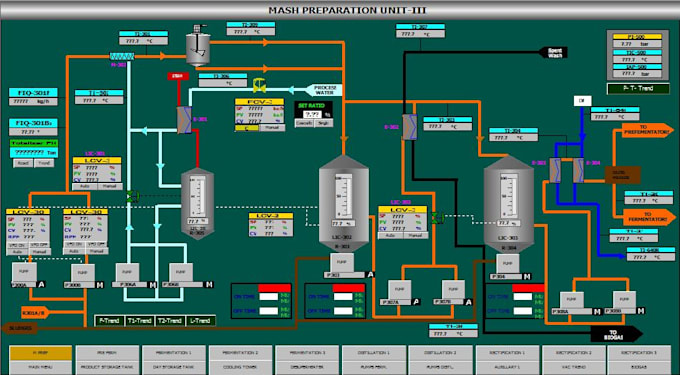This screenshot has height=375, width=680.
Task: Open the T2-Trend chart
Action: pyautogui.click(x=170, y=321)
